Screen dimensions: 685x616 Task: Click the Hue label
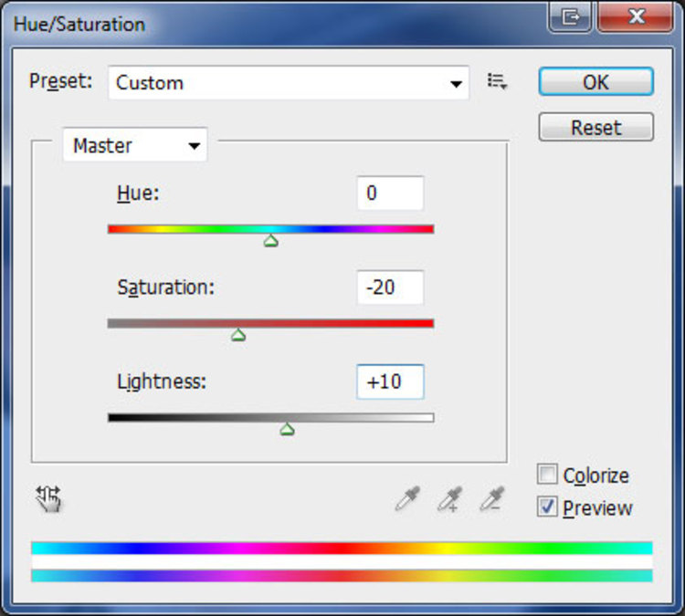pyautogui.click(x=138, y=193)
